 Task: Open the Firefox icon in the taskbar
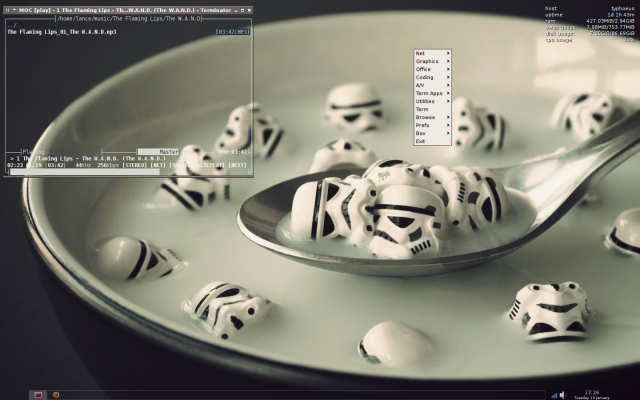(56, 395)
